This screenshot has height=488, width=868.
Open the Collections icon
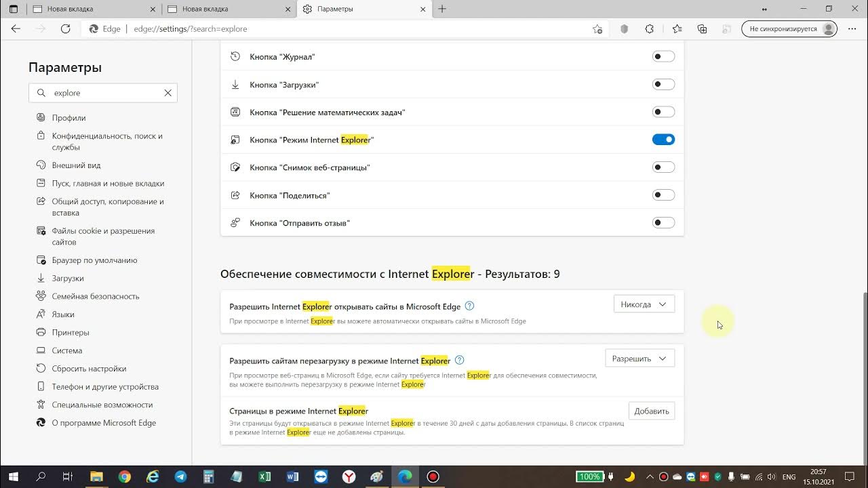point(703,29)
